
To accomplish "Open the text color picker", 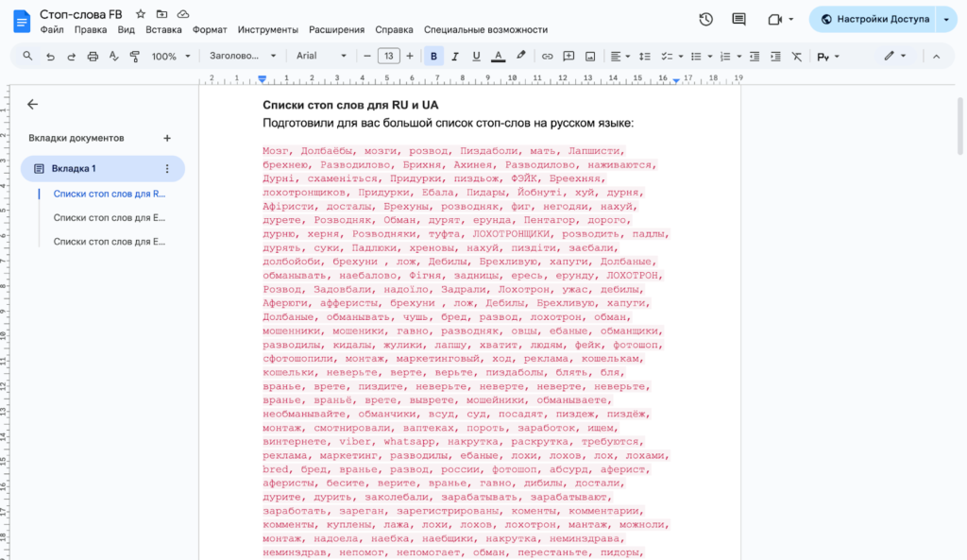I will (498, 57).
